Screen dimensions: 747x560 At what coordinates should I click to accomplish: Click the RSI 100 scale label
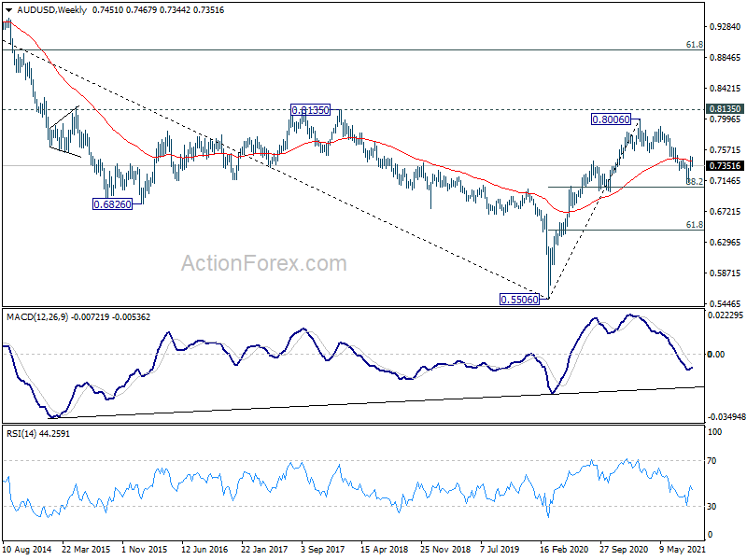pos(714,431)
